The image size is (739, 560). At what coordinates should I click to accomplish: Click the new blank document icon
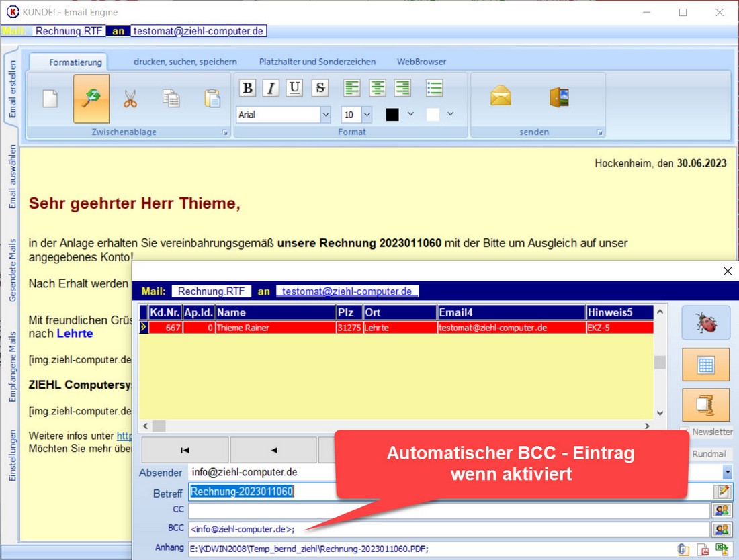pos(50,99)
